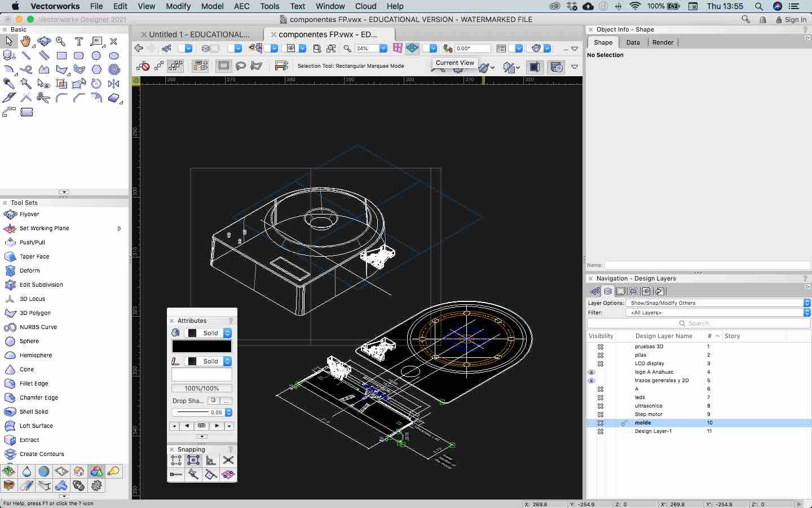Open the zoom percentage dropdown
812x508 pixels.
(383, 49)
